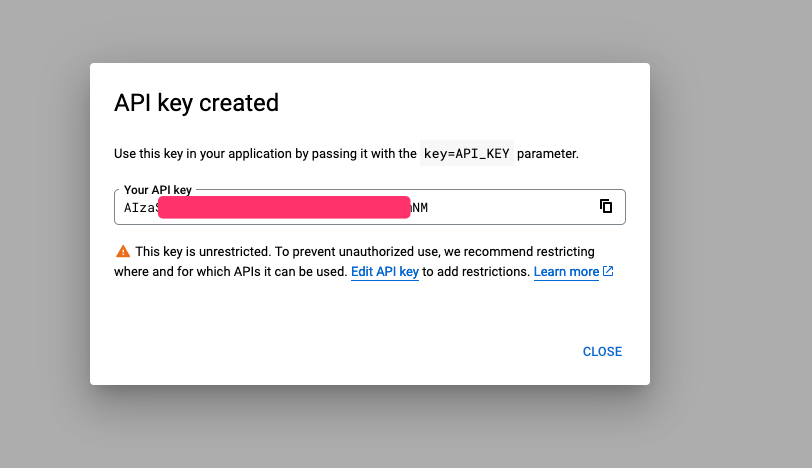The height and width of the screenshot is (468, 812).
Task: Follow the Learn more link
Action: click(566, 271)
